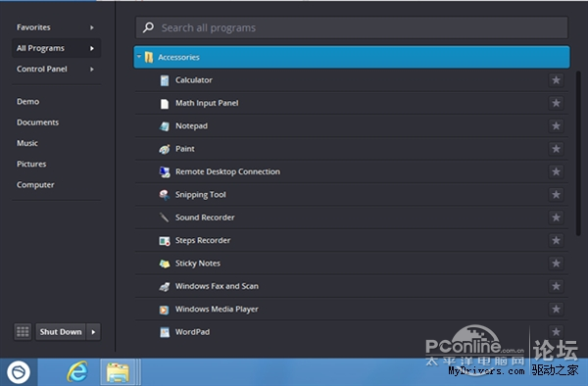Launch the Math Input Panel entry
This screenshot has width=588, height=386.
click(207, 103)
